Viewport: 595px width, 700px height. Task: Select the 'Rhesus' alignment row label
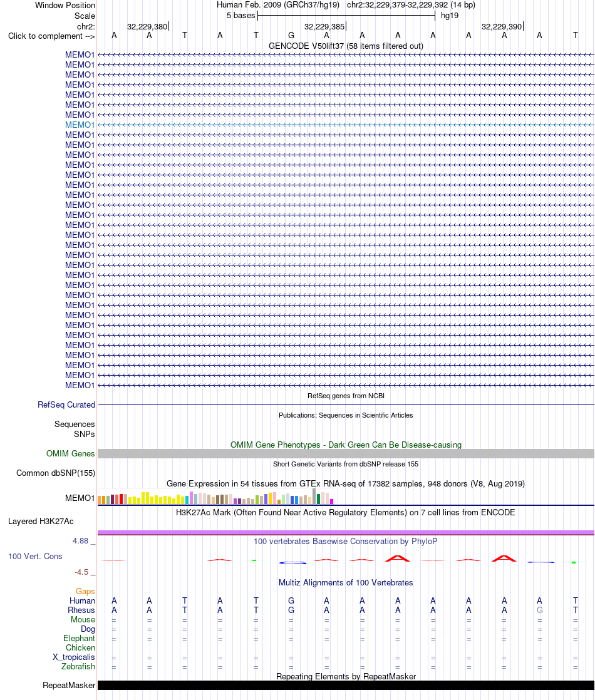pyautogui.click(x=81, y=610)
